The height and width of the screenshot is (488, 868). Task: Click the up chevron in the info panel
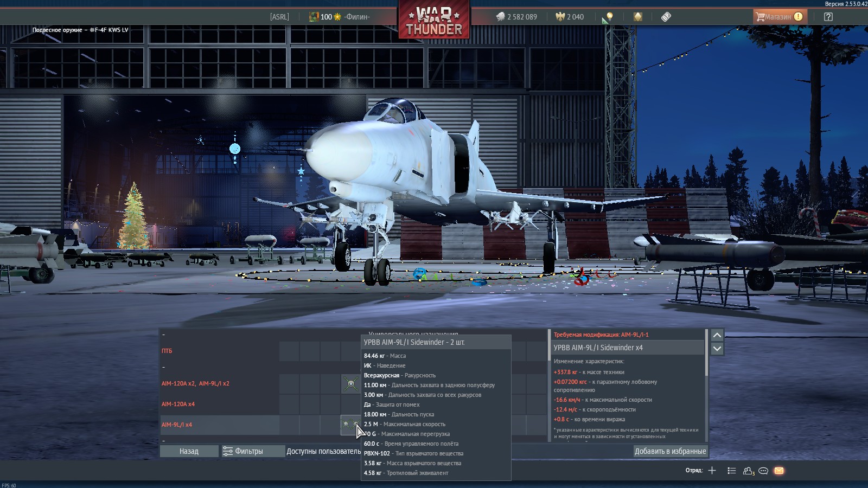(717, 335)
